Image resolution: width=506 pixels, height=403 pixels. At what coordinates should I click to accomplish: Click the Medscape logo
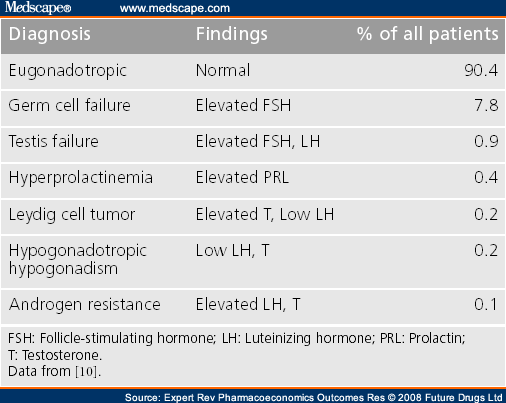(38, 7)
